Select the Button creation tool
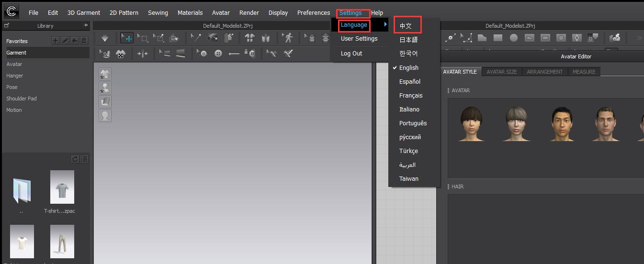 coord(218,54)
